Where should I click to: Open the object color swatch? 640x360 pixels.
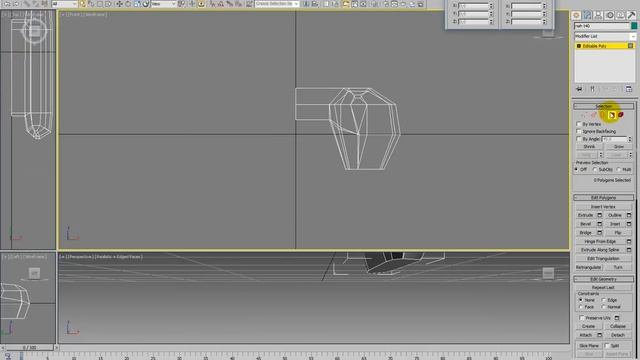click(x=634, y=26)
